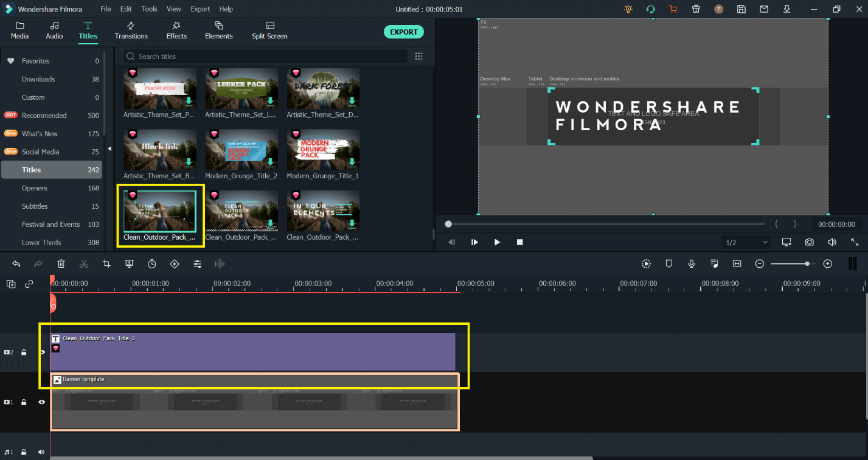Stop playback with the square button

[x=520, y=242]
